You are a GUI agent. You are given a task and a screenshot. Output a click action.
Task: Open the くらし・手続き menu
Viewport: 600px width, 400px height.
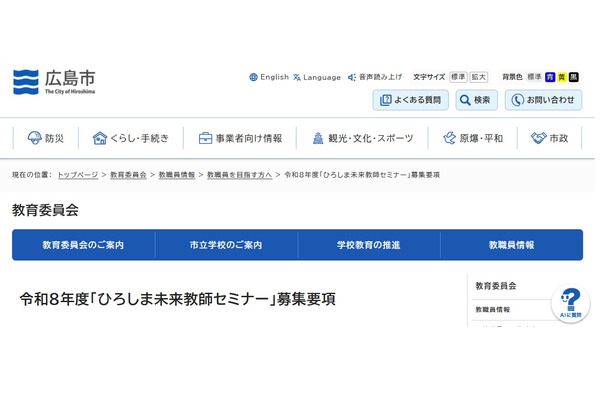(131, 138)
